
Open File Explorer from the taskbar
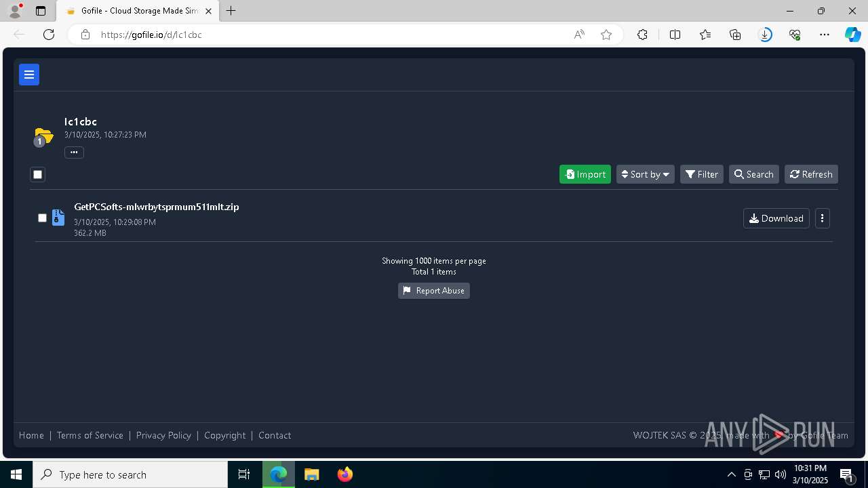pyautogui.click(x=311, y=474)
